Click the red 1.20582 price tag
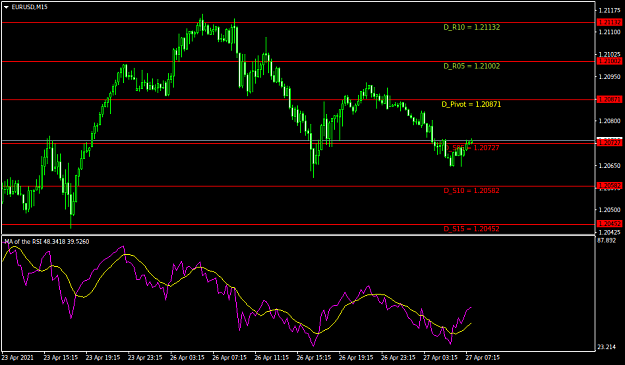The width and height of the screenshot is (625, 365). [610, 186]
